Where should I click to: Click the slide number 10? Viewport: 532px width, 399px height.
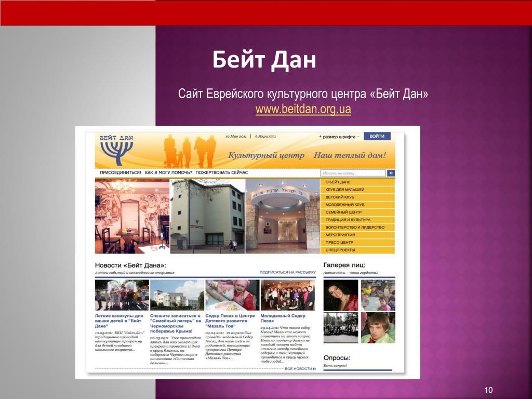pos(488,390)
